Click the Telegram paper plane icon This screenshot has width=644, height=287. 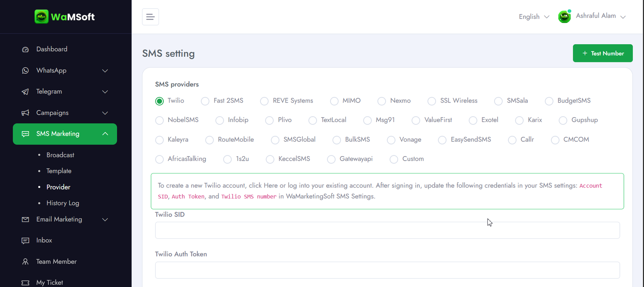pos(25,92)
